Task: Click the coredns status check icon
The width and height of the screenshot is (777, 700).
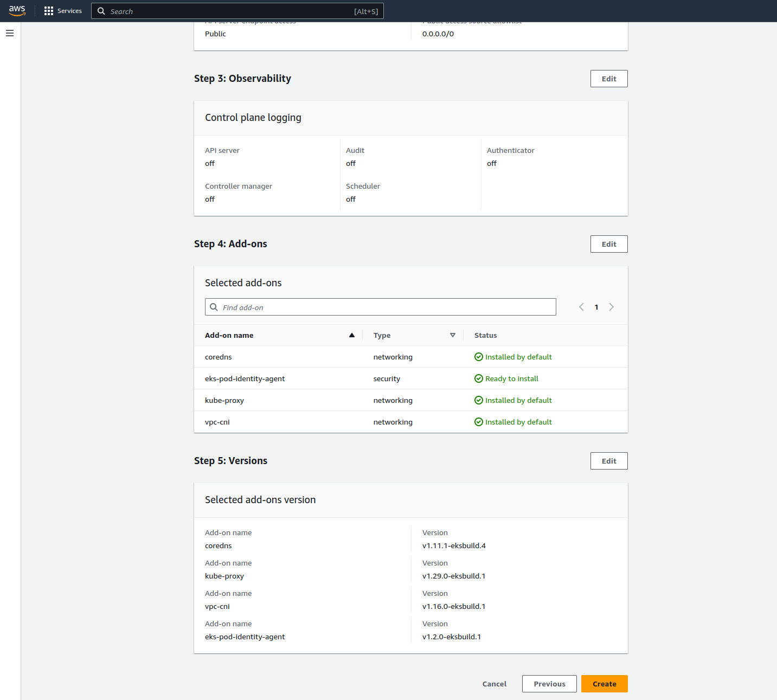Action: coord(479,357)
